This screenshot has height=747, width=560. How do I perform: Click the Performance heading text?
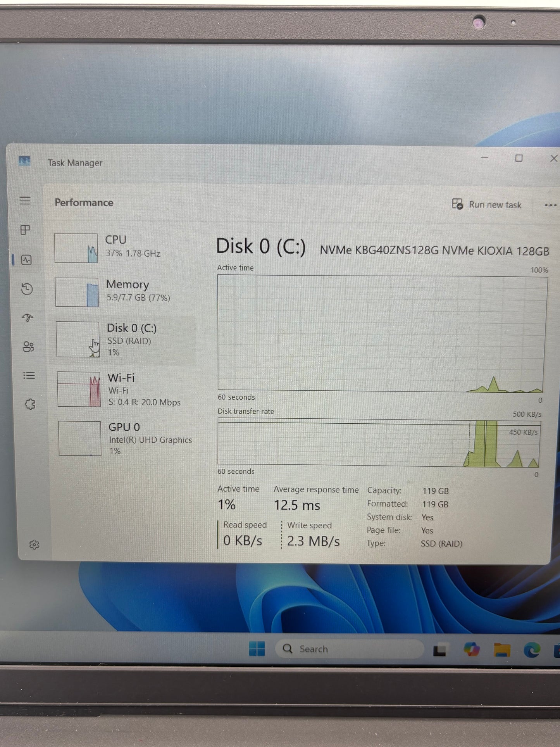pyautogui.click(x=84, y=203)
